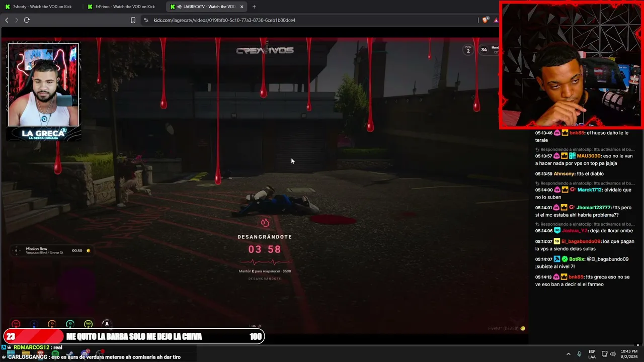
Task: Click the facecam overlay in the top-right corner
Action: point(572,65)
